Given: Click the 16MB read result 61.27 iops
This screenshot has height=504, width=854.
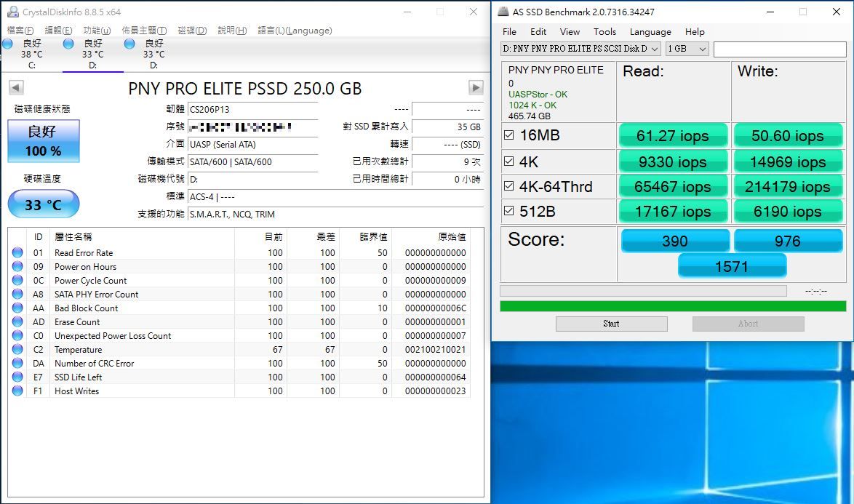Looking at the screenshot, I should [x=673, y=135].
